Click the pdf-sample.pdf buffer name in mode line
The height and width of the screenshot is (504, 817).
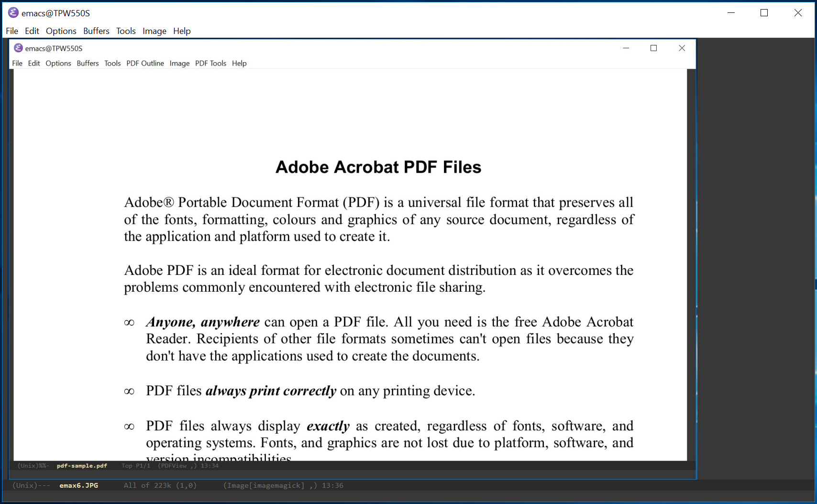[x=82, y=466]
